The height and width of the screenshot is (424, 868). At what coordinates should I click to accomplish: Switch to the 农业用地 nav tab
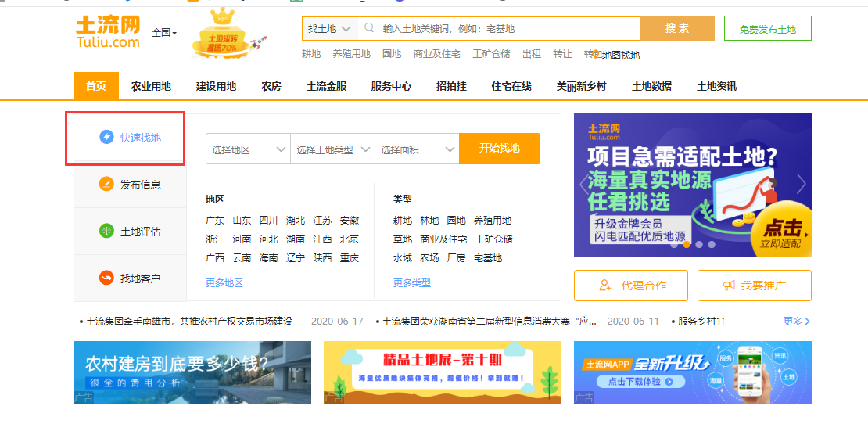coord(151,86)
